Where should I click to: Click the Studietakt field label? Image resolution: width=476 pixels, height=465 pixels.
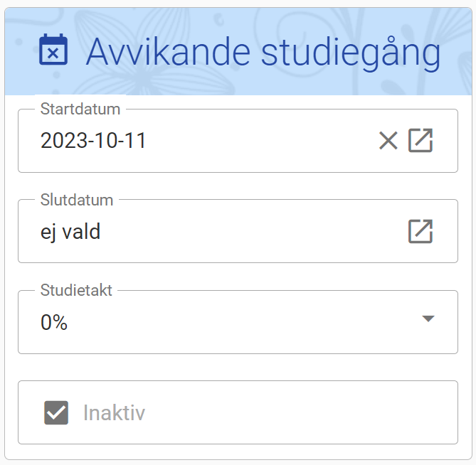(x=76, y=291)
